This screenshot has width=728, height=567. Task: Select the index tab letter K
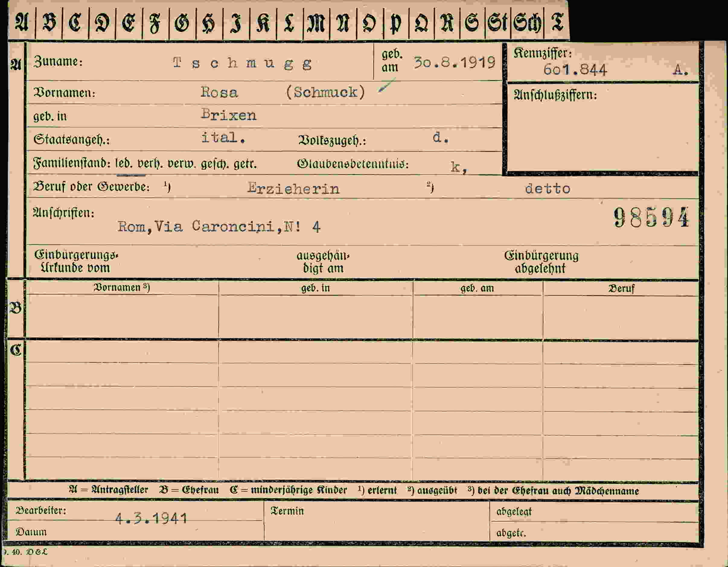tap(263, 23)
